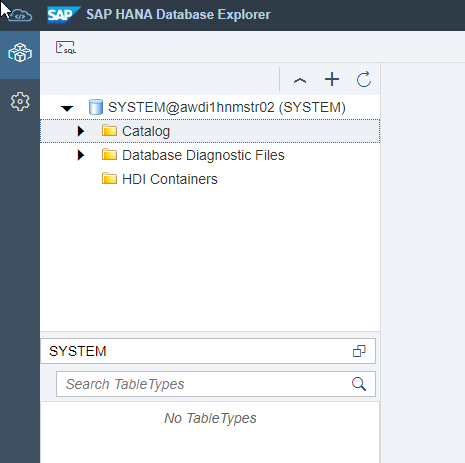
Task: Collapse the SYSTEM@awdi1hnmstr02 database node
Action: click(x=67, y=108)
